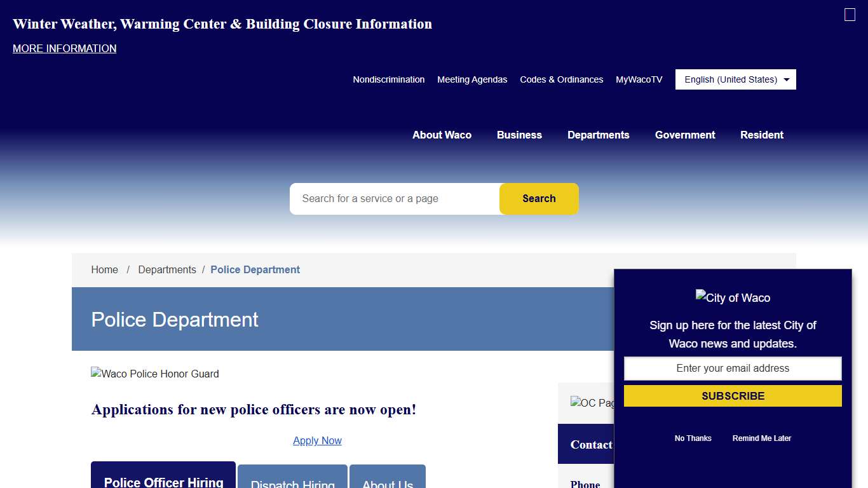868x488 pixels.
Task: Open the About Waco menu
Action: pos(442,135)
